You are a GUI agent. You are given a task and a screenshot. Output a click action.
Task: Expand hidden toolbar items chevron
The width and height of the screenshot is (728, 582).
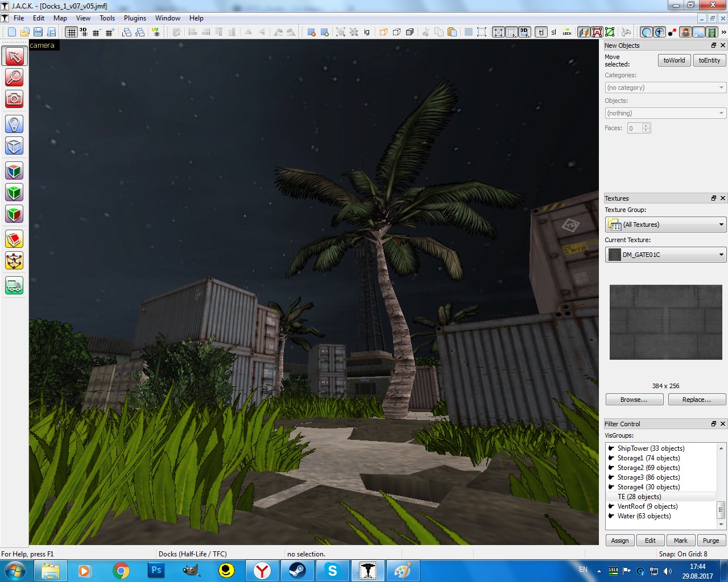(723, 32)
